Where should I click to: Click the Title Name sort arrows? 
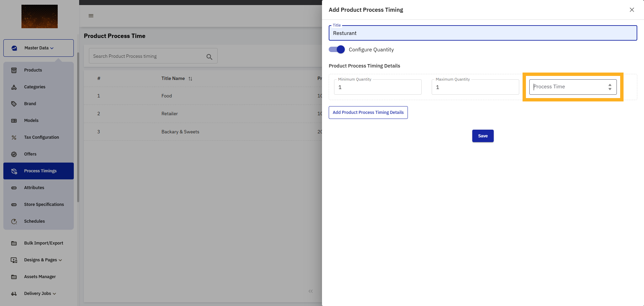[x=190, y=78]
